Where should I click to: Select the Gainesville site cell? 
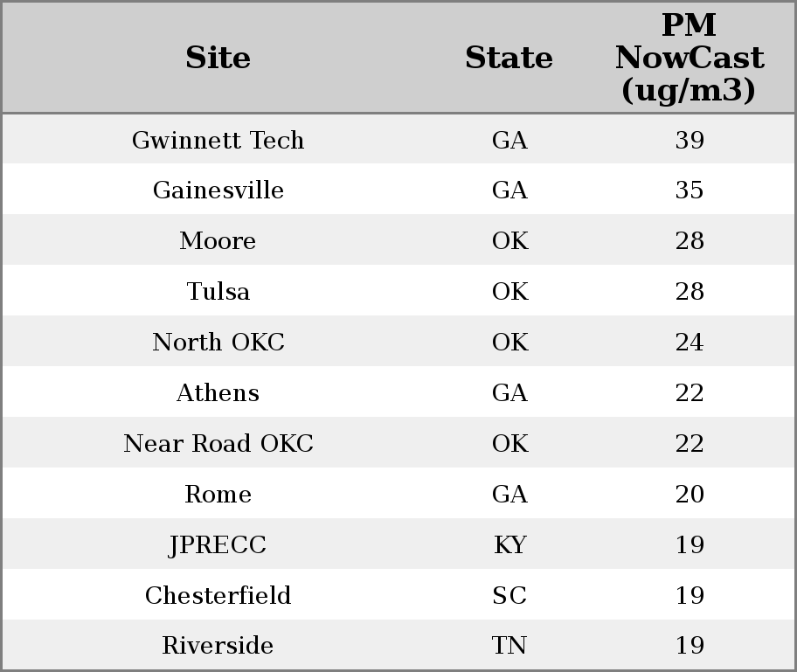(x=218, y=191)
